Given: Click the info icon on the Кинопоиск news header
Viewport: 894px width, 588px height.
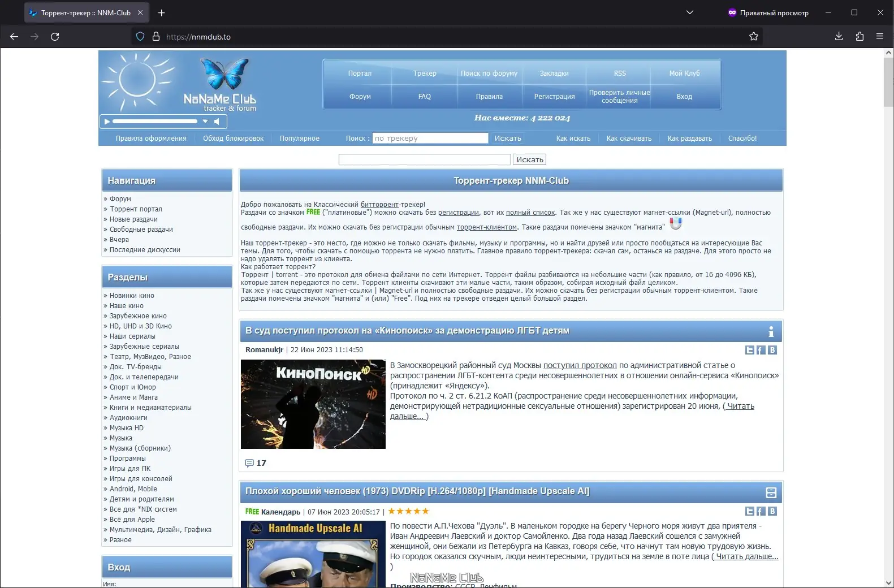Looking at the screenshot, I should [x=771, y=331].
